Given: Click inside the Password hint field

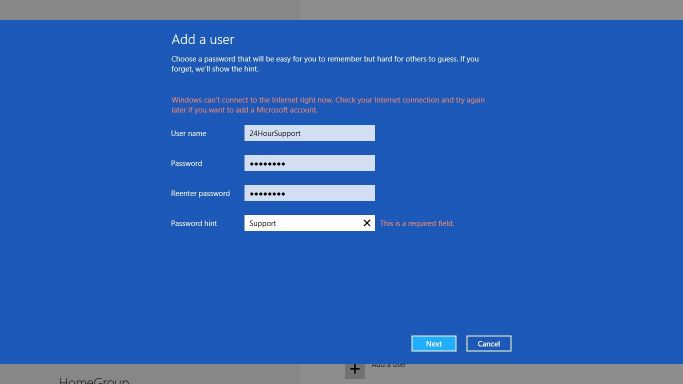Looking at the screenshot, I should (303, 223).
